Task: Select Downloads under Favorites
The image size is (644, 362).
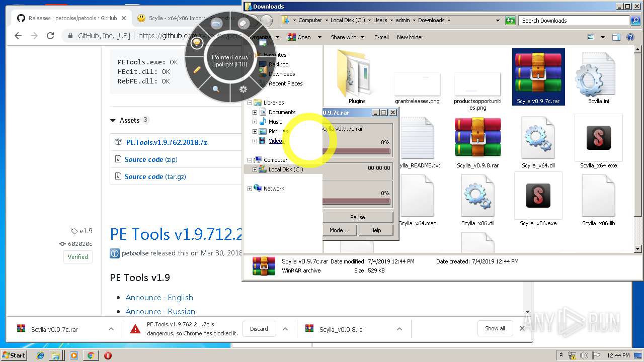Action: tap(281, 74)
